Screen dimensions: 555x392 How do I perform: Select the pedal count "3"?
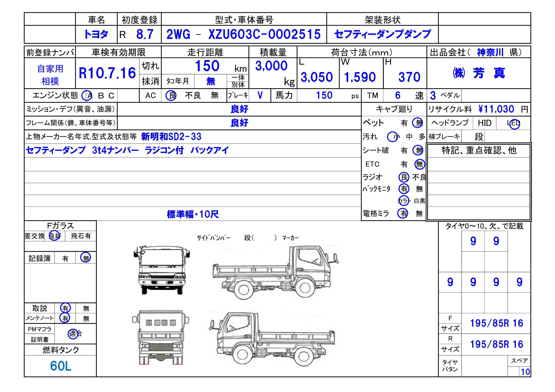point(433,96)
